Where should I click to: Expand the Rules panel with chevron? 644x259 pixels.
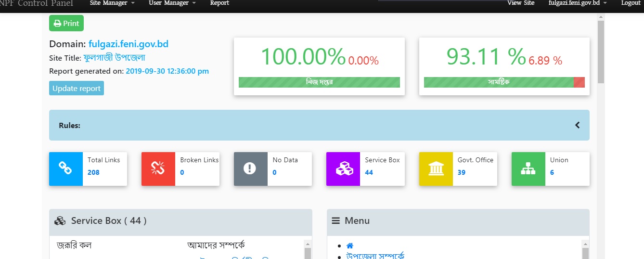[x=577, y=125]
